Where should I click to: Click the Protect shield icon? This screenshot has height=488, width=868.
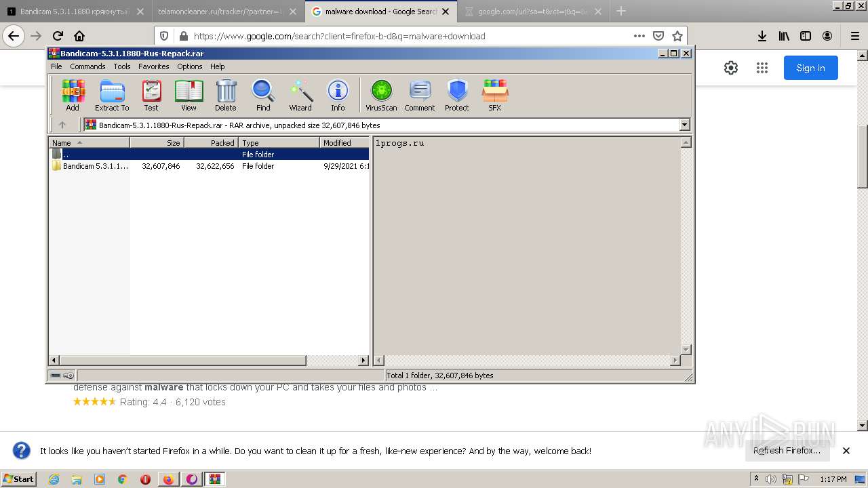point(457,95)
